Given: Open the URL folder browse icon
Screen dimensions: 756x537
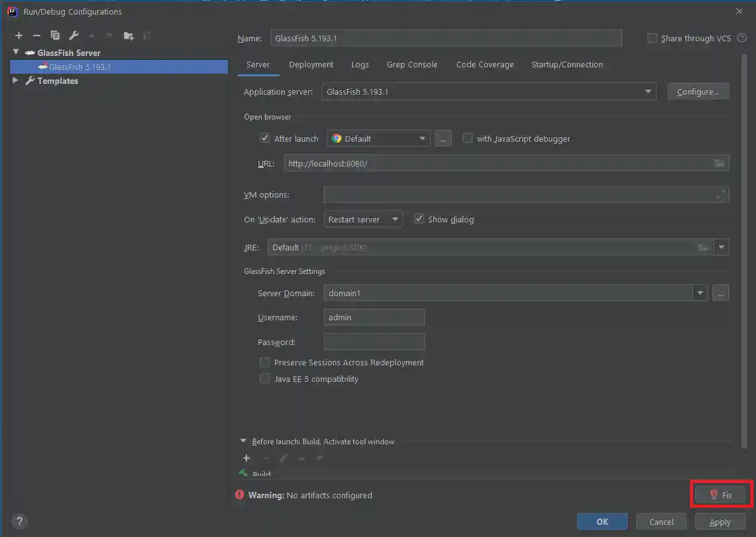Looking at the screenshot, I should (719, 163).
